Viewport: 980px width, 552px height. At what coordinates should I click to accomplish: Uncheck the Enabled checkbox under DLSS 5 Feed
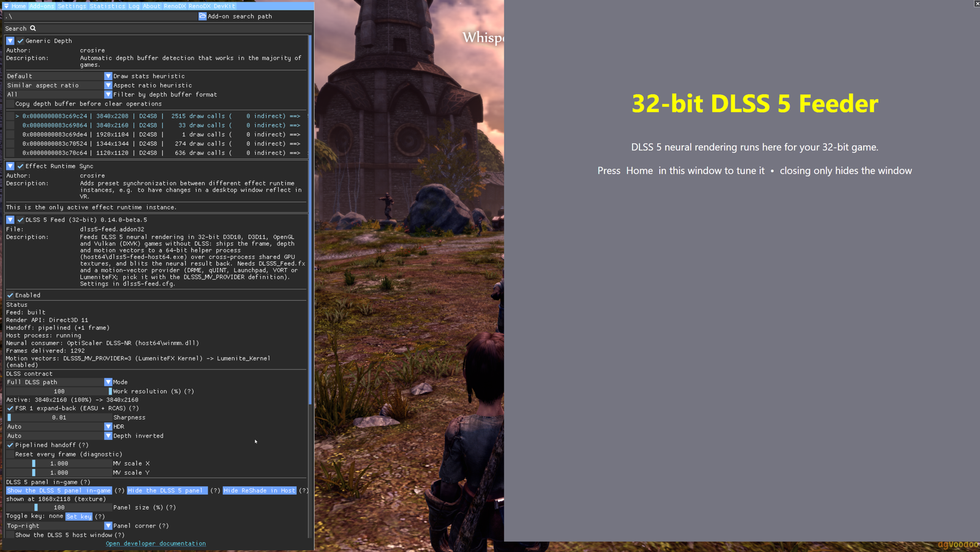(10, 295)
